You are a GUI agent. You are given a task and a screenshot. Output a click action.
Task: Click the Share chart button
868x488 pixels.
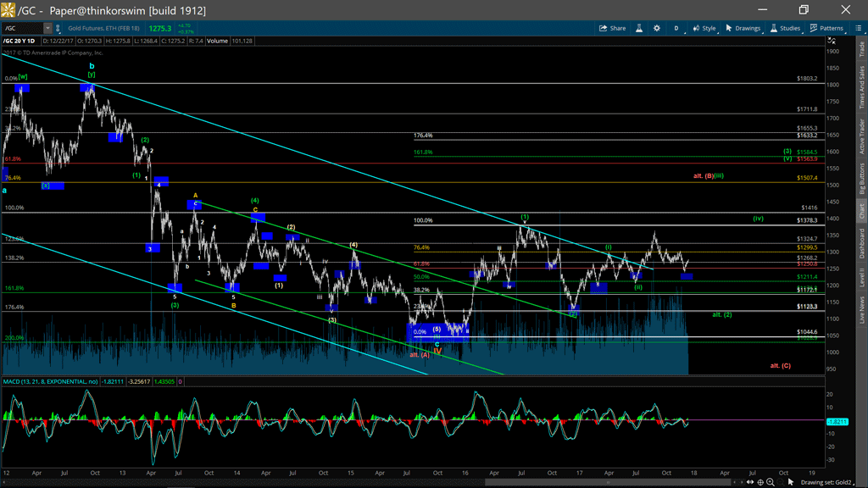point(612,28)
